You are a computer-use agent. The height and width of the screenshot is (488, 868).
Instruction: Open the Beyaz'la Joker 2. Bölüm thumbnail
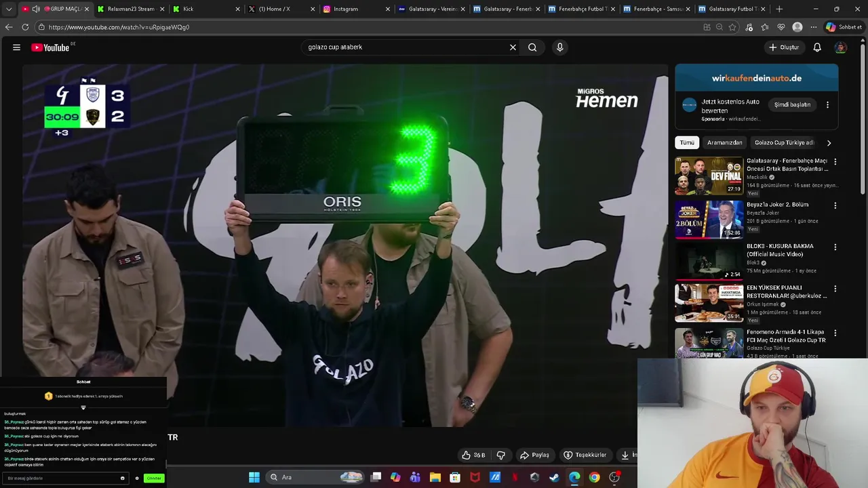click(x=709, y=219)
